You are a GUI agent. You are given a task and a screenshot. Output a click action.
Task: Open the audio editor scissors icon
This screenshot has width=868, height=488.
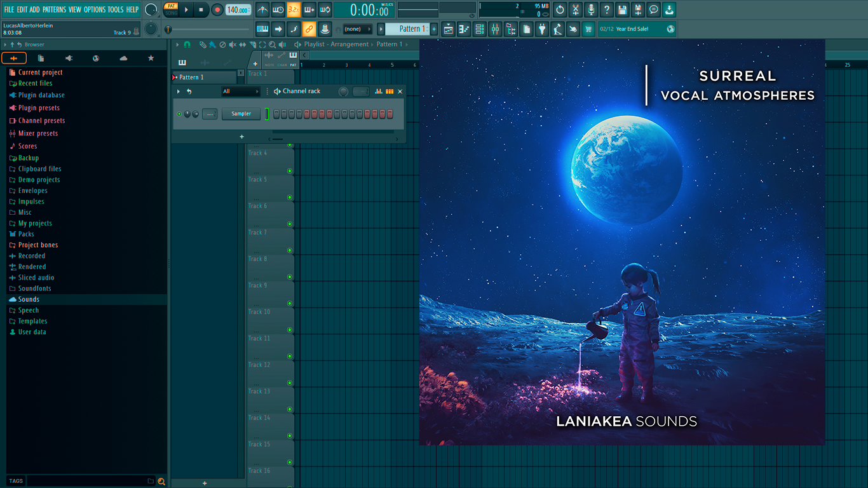tap(576, 10)
